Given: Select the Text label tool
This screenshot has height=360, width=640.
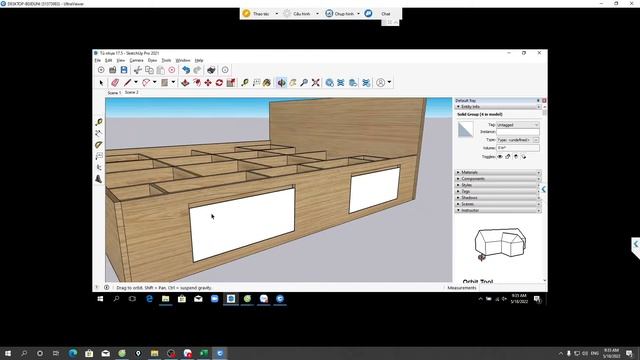Looking at the screenshot, I should [x=256, y=83].
